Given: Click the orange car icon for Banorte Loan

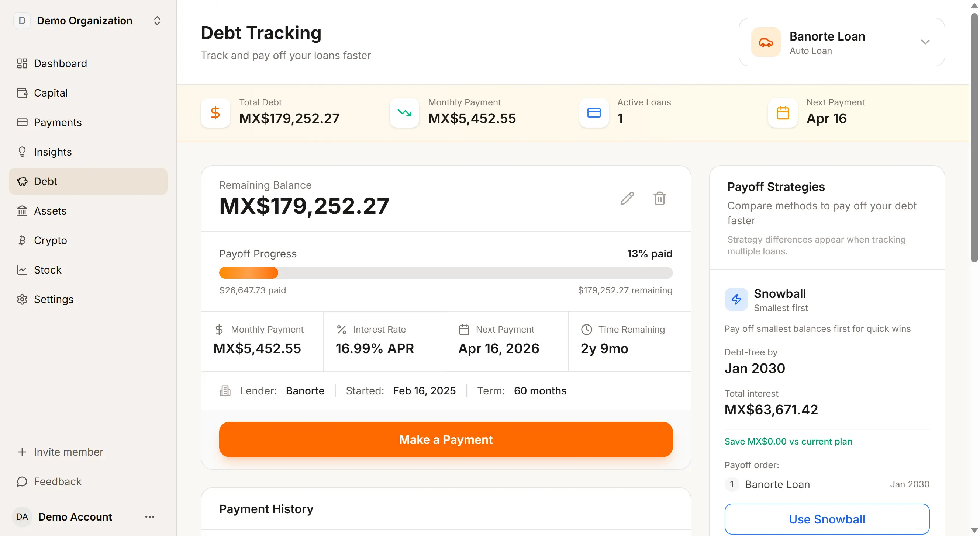Looking at the screenshot, I should tap(766, 42).
